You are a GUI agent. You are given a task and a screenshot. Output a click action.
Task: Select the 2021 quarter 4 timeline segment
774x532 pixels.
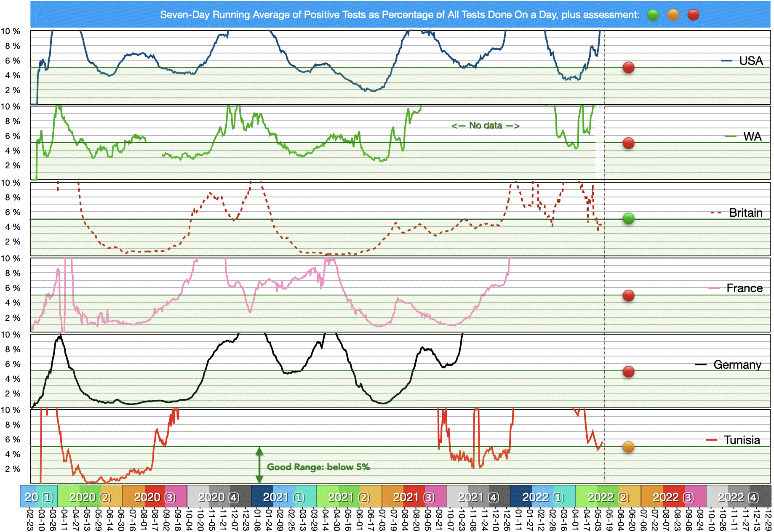click(478, 497)
